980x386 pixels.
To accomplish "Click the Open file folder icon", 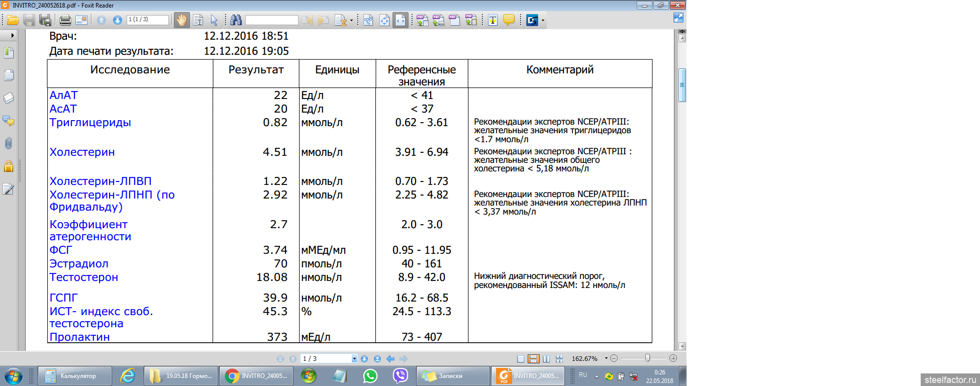I will click(x=13, y=20).
